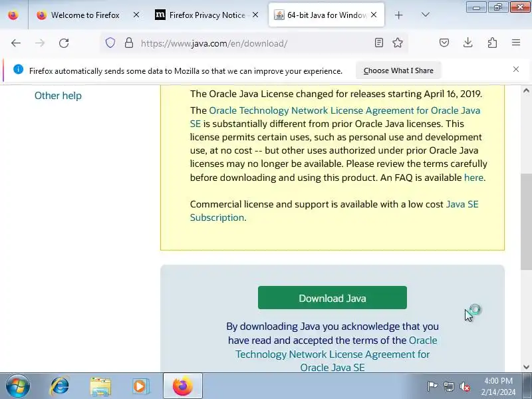This screenshot has width=532, height=399.
Task: Launch Internet Explorer from taskbar
Action: click(60, 386)
